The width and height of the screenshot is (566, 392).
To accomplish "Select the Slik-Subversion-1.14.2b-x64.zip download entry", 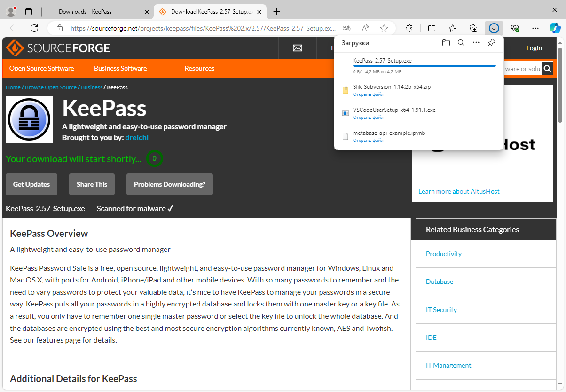I will [x=418, y=90].
